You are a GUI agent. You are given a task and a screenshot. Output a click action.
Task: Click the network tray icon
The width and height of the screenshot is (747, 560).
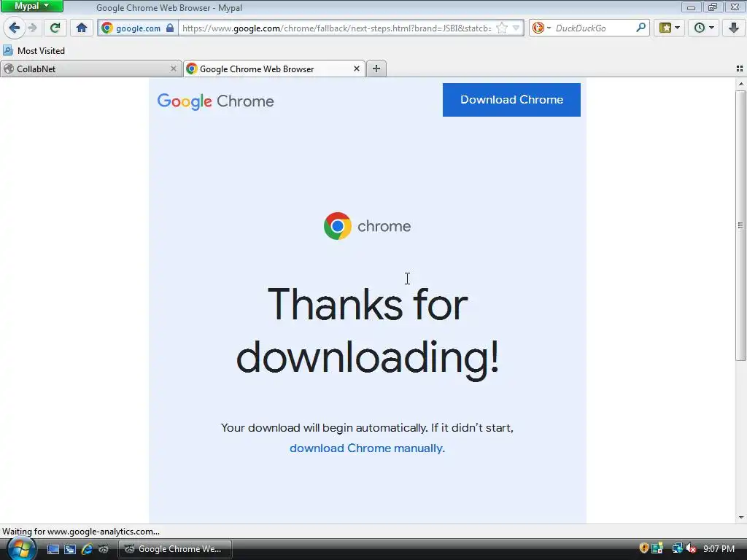(677, 548)
